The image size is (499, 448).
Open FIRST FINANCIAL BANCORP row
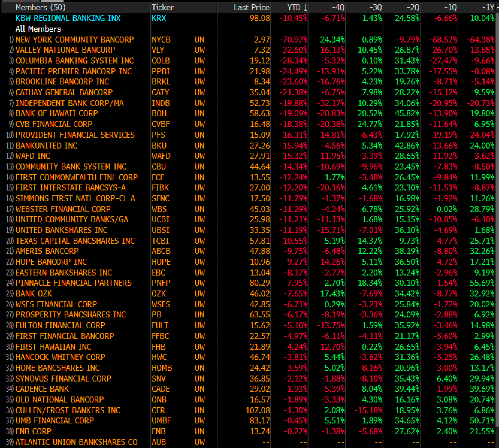click(249, 336)
